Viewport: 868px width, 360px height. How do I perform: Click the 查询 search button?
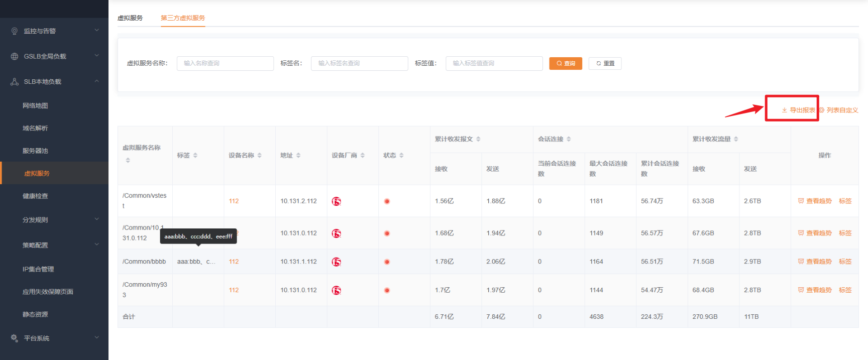tap(565, 63)
